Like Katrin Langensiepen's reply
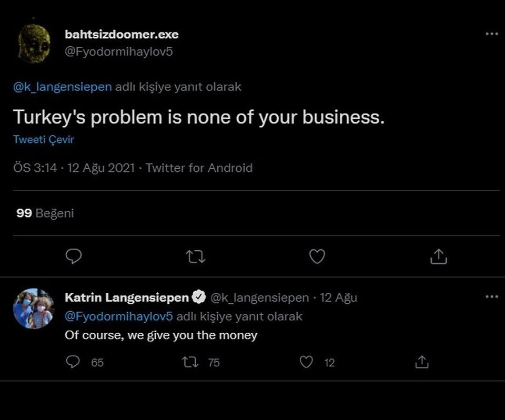This screenshot has width=505, height=420. [x=306, y=362]
